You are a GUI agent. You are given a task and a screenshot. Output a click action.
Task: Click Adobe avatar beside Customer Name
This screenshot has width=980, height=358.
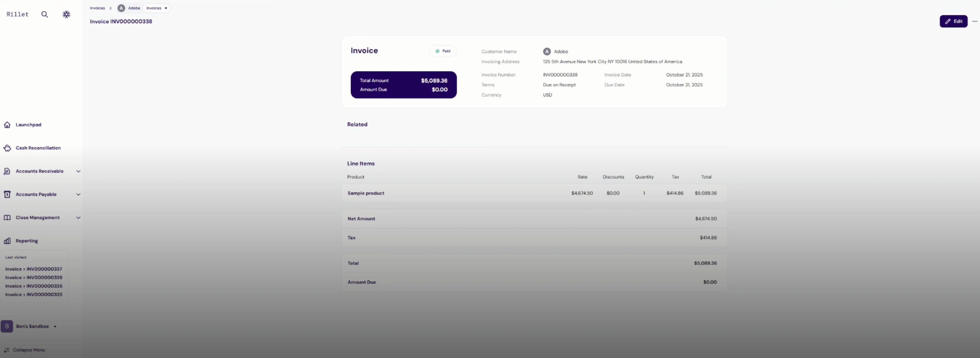click(547, 51)
